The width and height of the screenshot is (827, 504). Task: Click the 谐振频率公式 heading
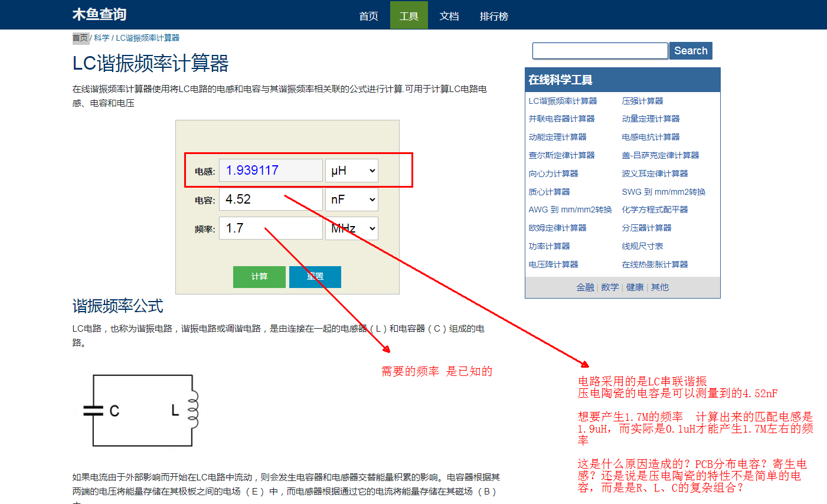click(117, 306)
